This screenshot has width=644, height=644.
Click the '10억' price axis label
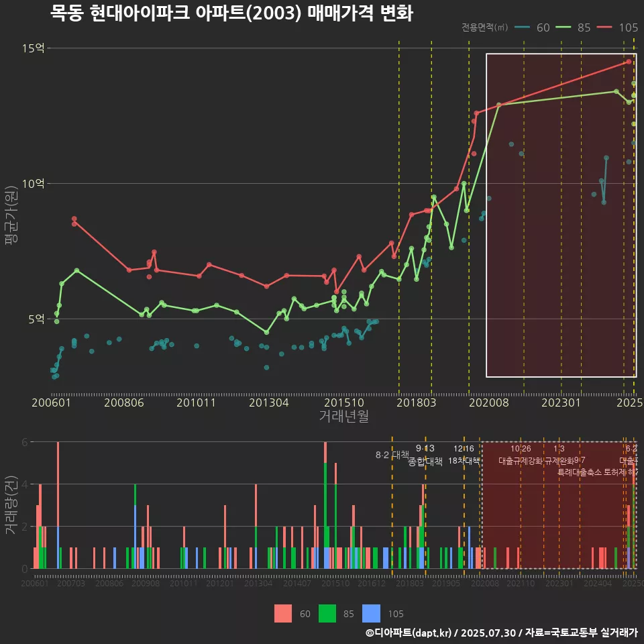click(34, 183)
